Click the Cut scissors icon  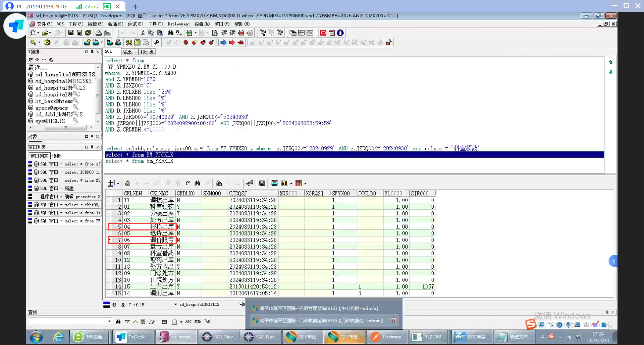click(143, 33)
